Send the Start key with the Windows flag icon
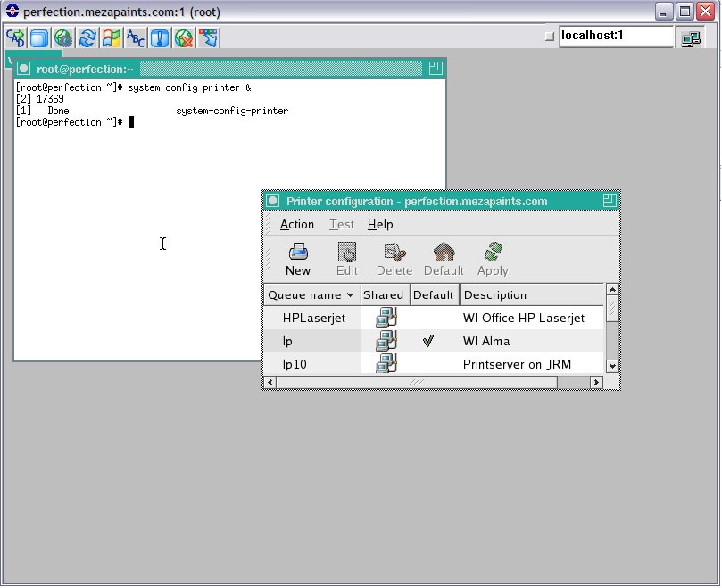 (111, 37)
